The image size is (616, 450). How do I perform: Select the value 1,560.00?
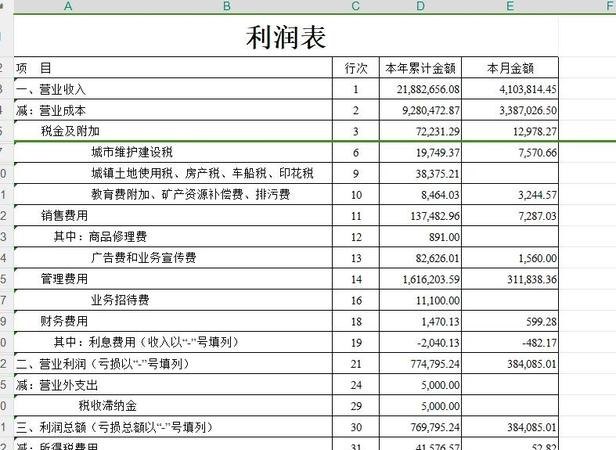[537, 258]
